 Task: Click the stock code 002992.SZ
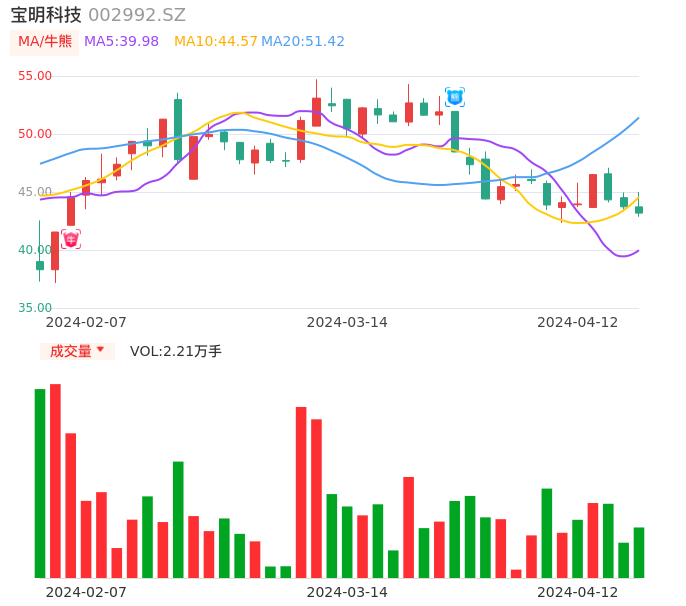pos(137,15)
